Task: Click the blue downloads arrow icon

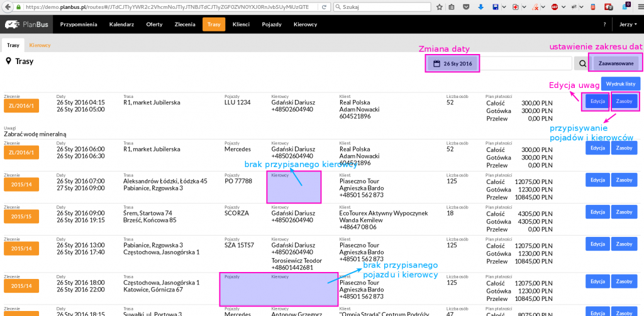Action: click(x=481, y=8)
